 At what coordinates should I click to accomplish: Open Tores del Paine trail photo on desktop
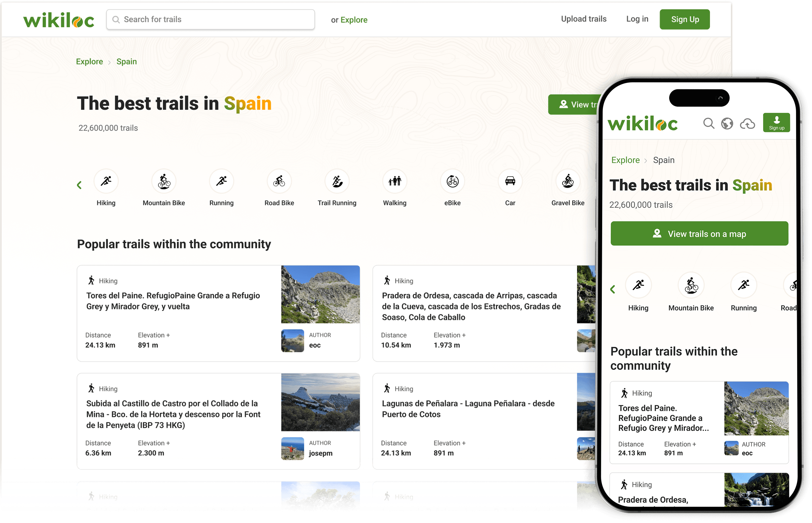(320, 294)
